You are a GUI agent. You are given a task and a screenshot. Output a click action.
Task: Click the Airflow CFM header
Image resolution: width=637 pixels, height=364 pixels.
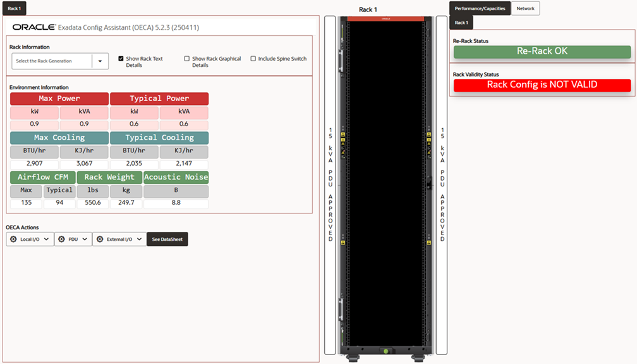tap(43, 177)
